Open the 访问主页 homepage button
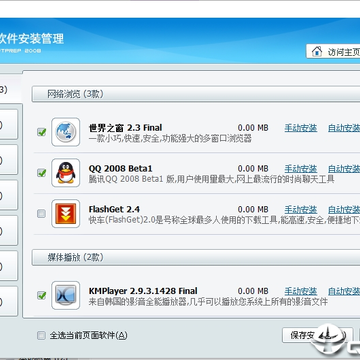Screen dimensions: 360x360 (333, 51)
